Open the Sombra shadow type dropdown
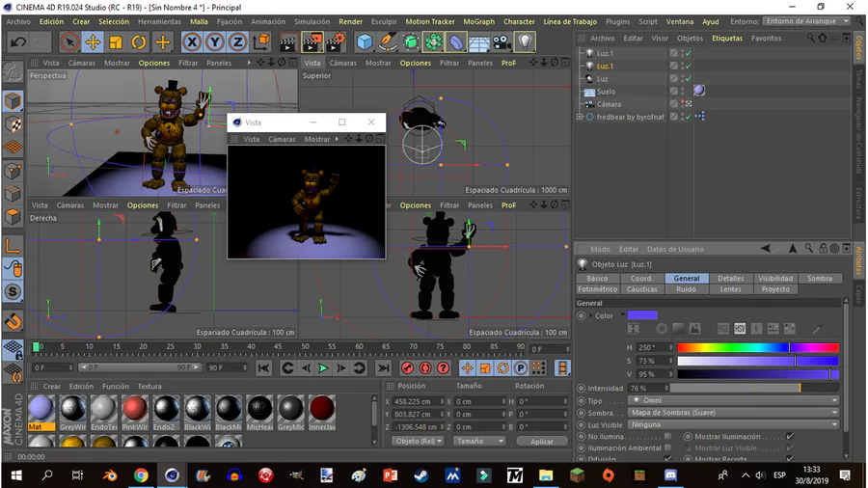Screen dimensions: 868x488 pyautogui.click(x=734, y=412)
